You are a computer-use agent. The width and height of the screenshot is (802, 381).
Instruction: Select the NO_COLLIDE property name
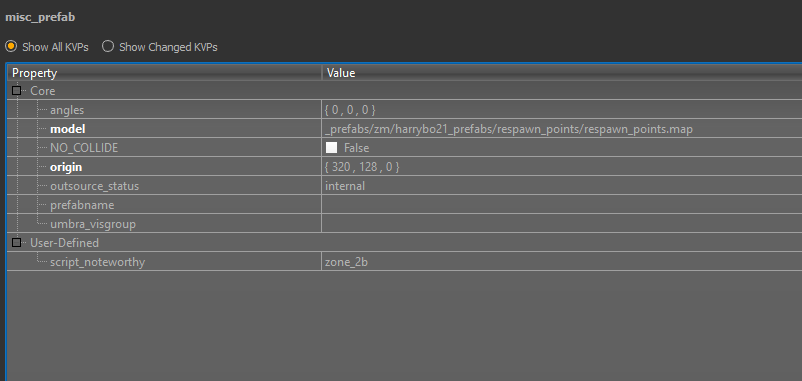(84, 148)
